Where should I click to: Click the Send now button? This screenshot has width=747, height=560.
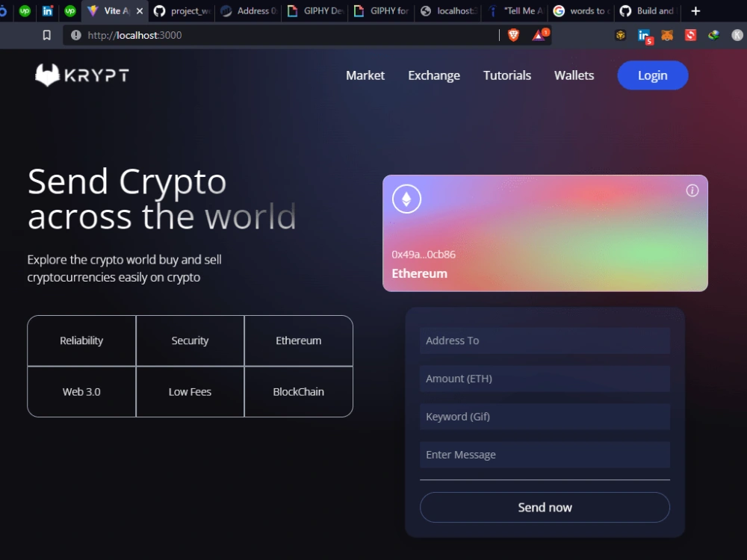pos(545,507)
